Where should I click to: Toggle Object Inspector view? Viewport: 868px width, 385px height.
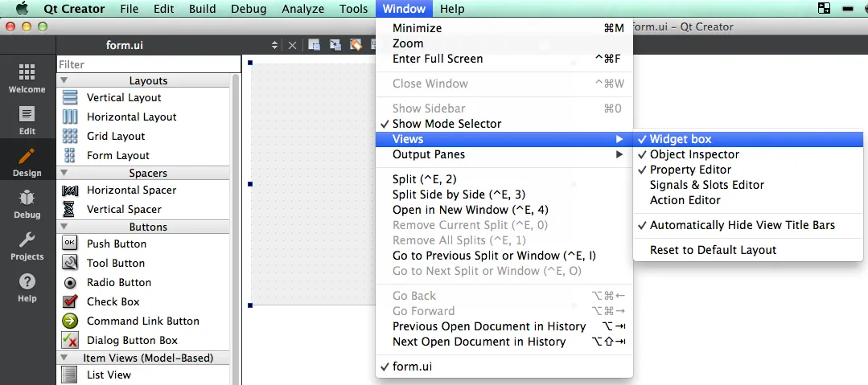coord(694,154)
